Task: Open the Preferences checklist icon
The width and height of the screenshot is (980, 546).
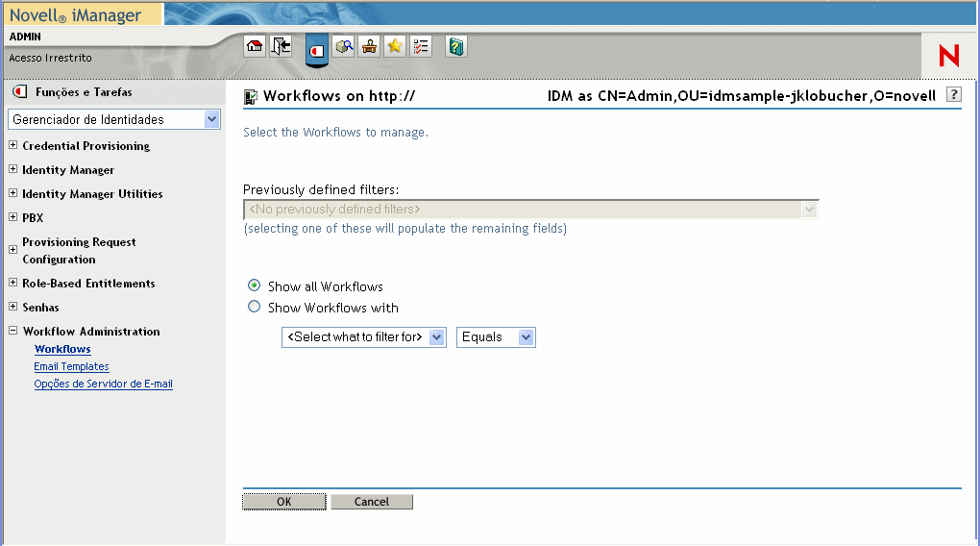Action: coord(421,46)
